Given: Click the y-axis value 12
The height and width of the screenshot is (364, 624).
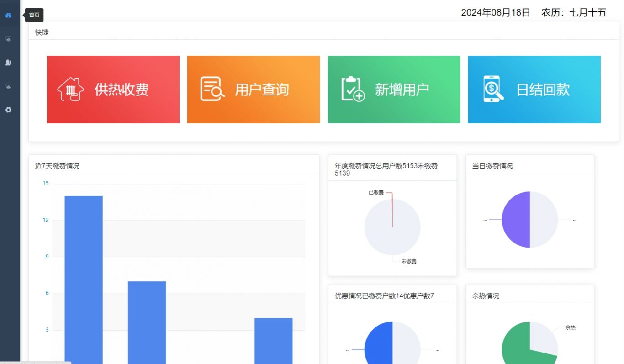Looking at the screenshot, I should pos(46,220).
